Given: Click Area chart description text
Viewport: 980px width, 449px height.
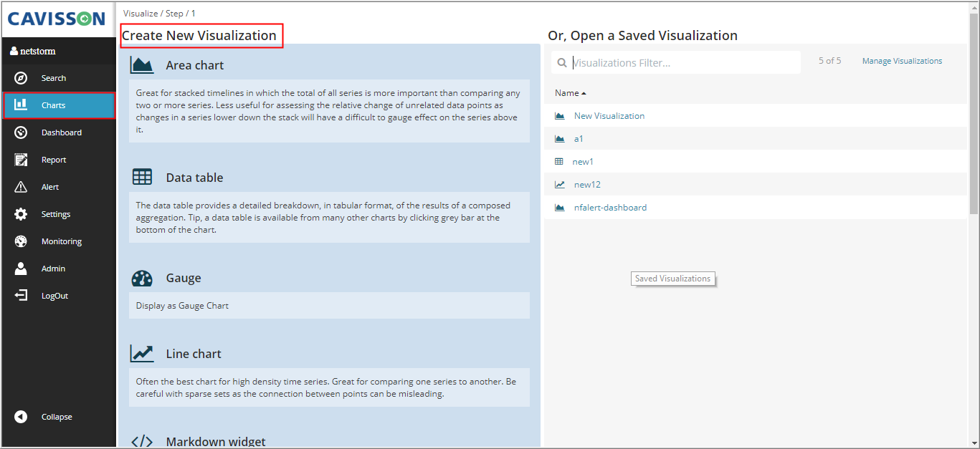Looking at the screenshot, I should [x=329, y=112].
